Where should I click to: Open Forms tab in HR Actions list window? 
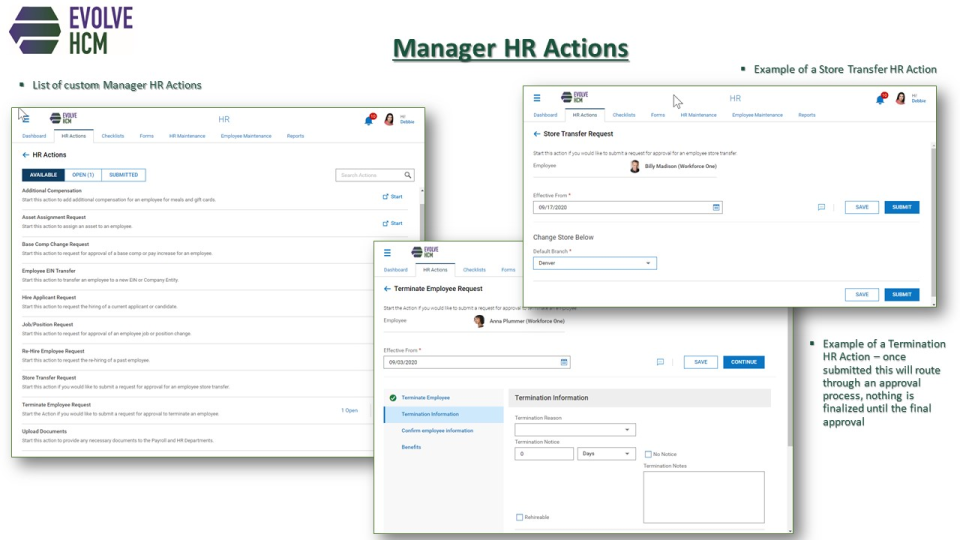pos(146,136)
